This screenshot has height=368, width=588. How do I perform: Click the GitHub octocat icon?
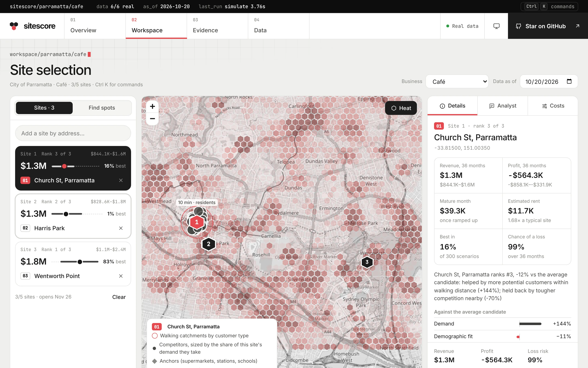coord(519,26)
